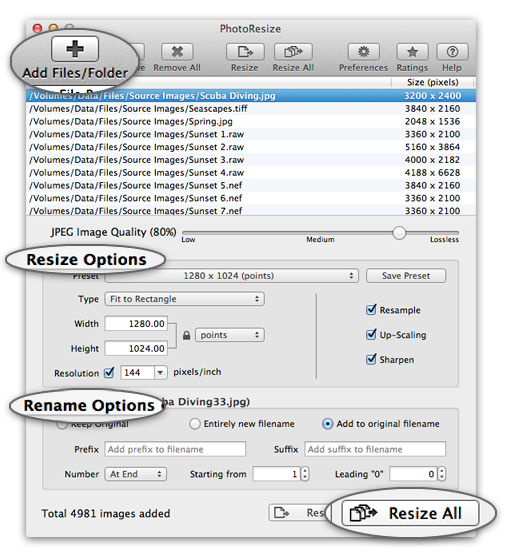
Task: Disable the Up-Scaling checkbox
Action: pos(371,335)
